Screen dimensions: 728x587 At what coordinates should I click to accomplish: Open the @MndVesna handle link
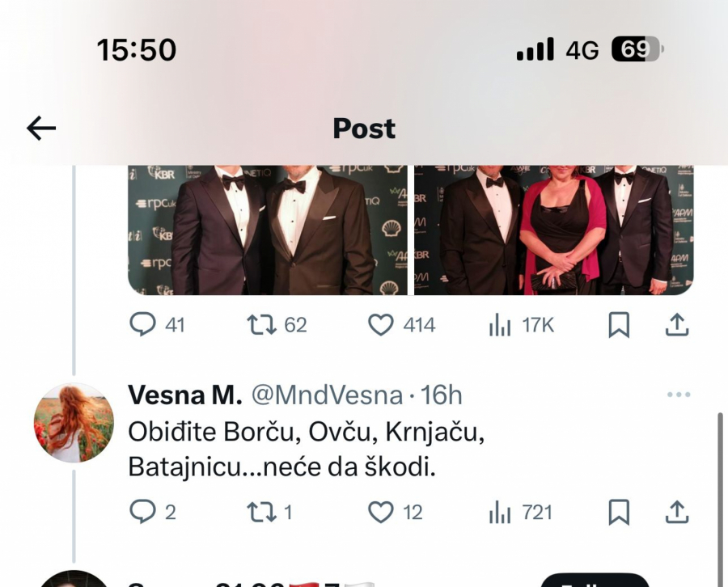point(327,395)
